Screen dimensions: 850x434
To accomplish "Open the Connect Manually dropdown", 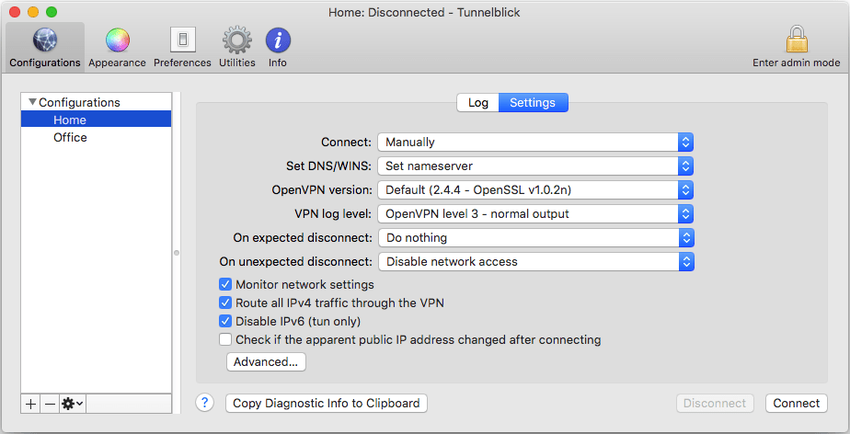I will click(536, 142).
